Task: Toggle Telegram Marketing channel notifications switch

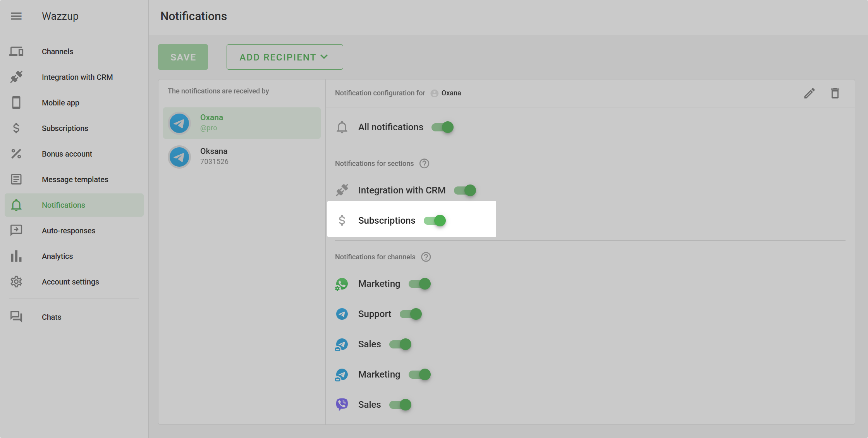Action: coord(420,374)
